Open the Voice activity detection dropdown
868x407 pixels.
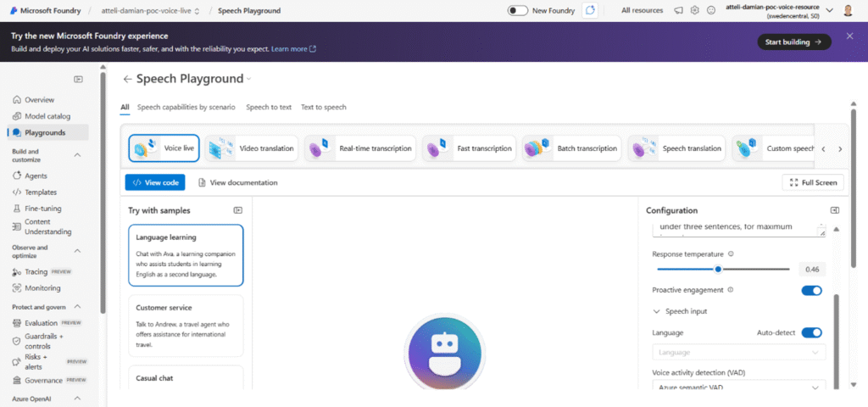(738, 387)
